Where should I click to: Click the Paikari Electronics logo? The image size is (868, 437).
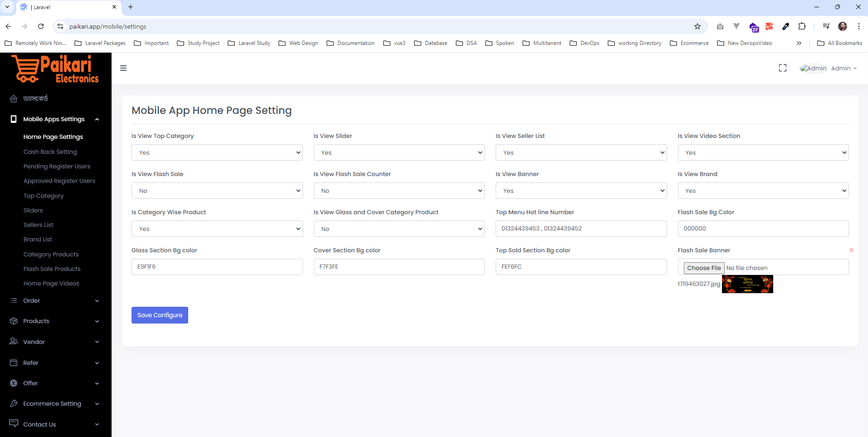coord(55,69)
